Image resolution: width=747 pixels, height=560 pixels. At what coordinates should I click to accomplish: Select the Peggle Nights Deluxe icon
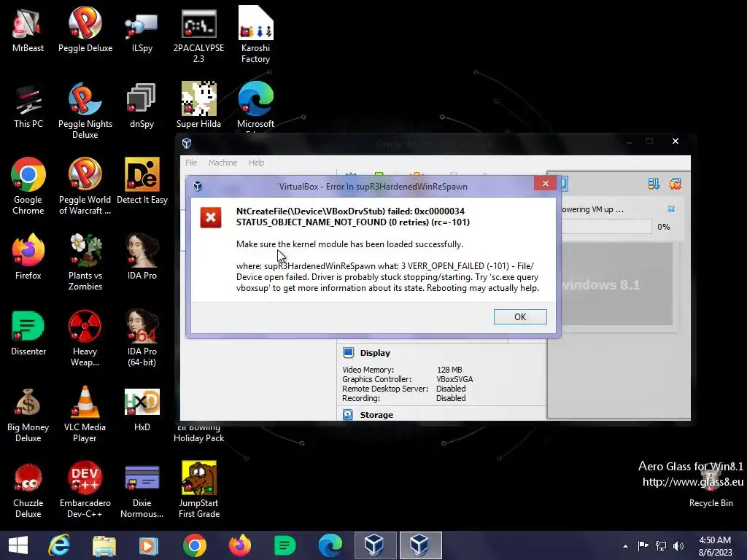coord(85,111)
